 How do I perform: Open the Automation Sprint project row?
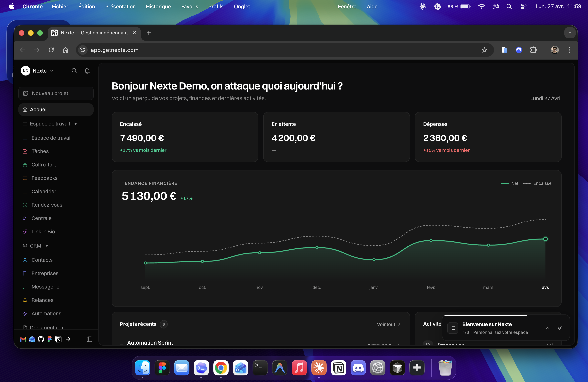click(260, 343)
